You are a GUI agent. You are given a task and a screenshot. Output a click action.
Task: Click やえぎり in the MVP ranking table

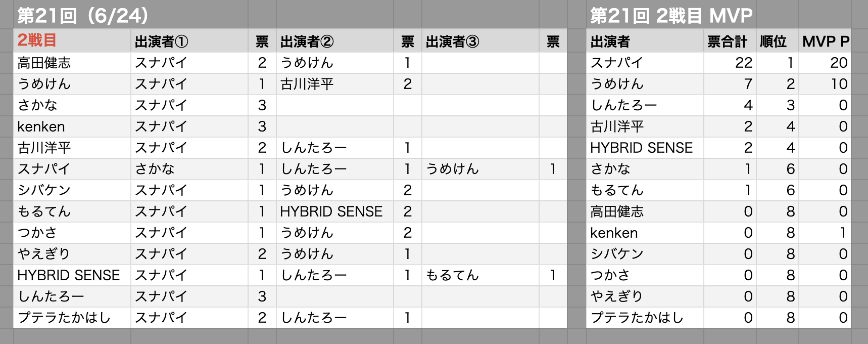coord(645,296)
